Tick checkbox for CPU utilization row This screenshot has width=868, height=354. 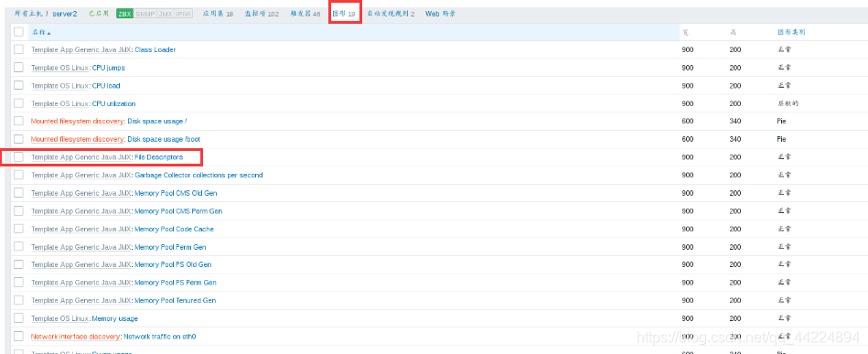(x=19, y=103)
